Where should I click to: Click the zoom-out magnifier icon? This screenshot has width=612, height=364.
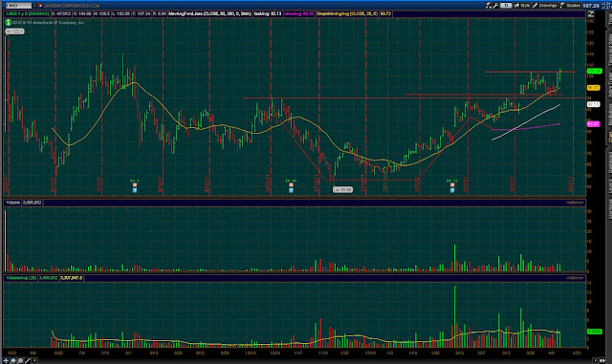[x=20, y=360]
